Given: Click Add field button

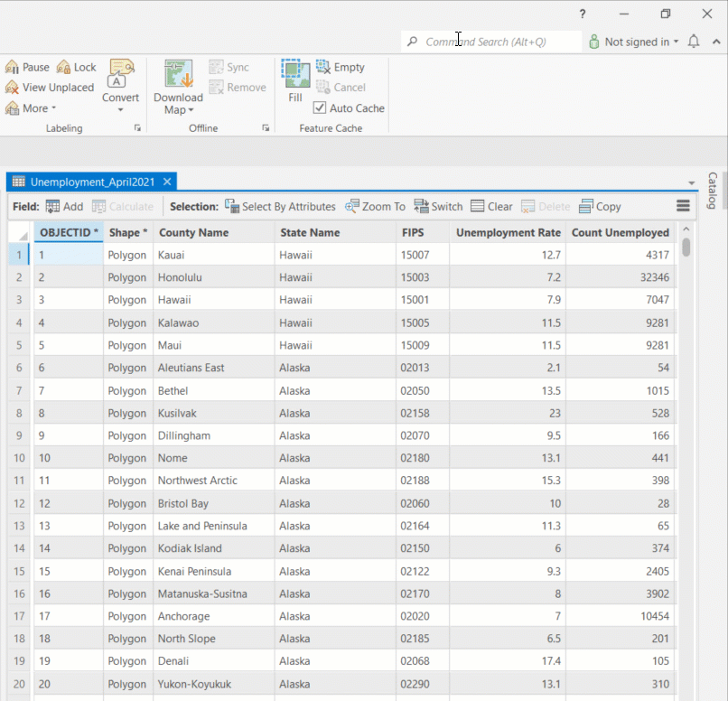Looking at the screenshot, I should pos(64,207).
